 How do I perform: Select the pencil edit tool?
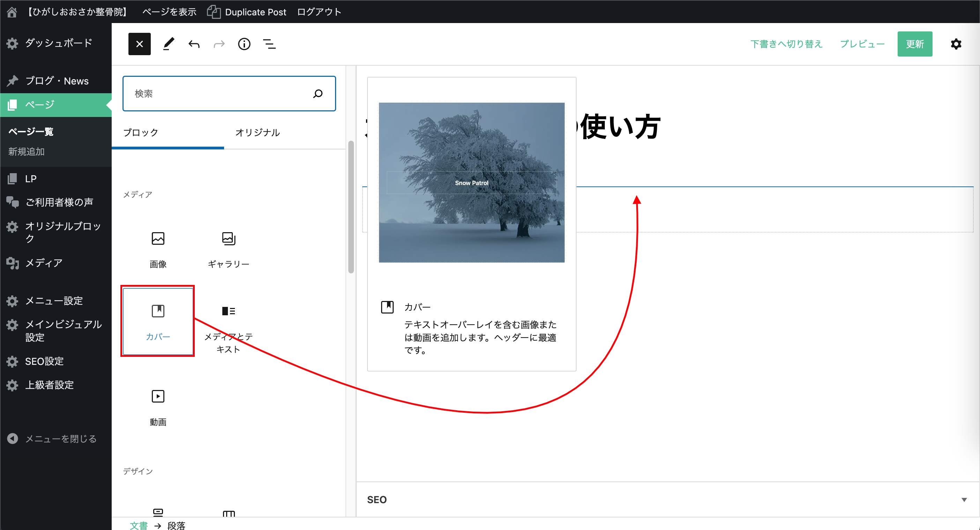pyautogui.click(x=168, y=44)
